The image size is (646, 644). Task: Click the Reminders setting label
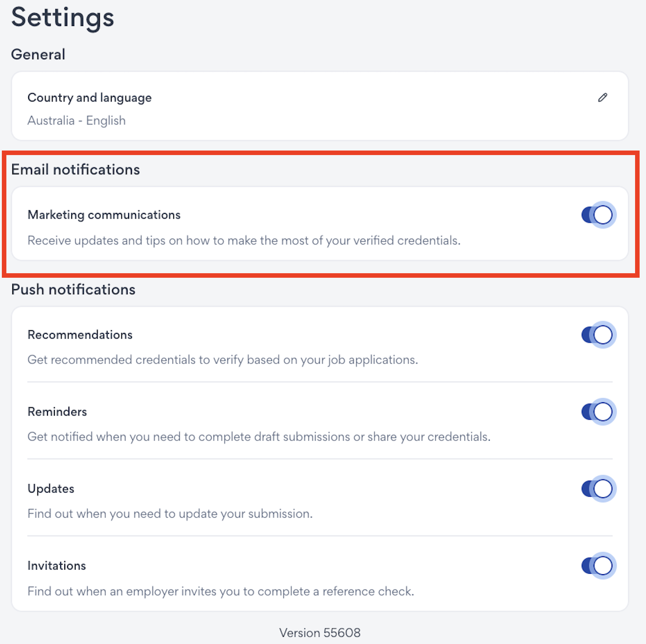(57, 412)
